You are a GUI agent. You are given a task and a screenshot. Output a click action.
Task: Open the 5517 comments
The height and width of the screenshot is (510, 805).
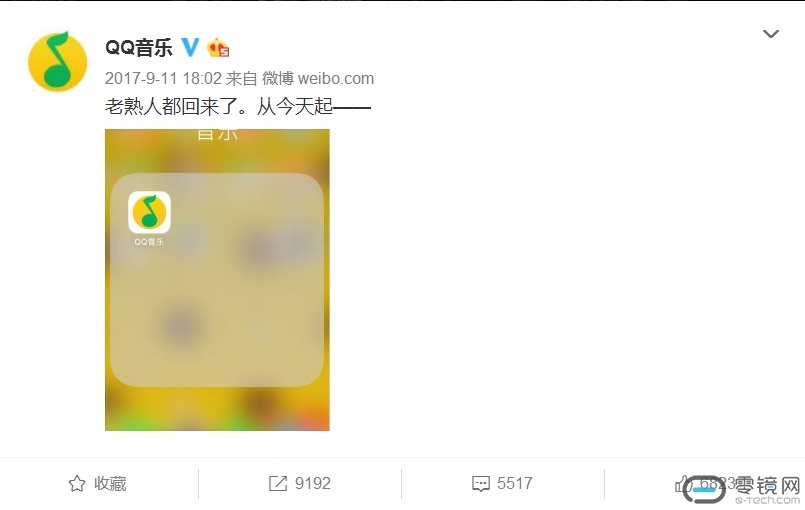point(515,483)
